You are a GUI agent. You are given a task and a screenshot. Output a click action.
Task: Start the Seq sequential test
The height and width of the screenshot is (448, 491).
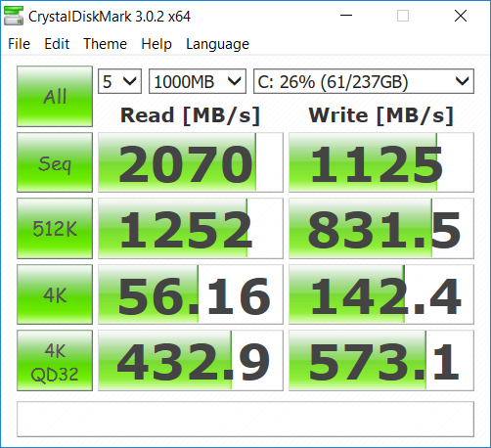click(55, 162)
